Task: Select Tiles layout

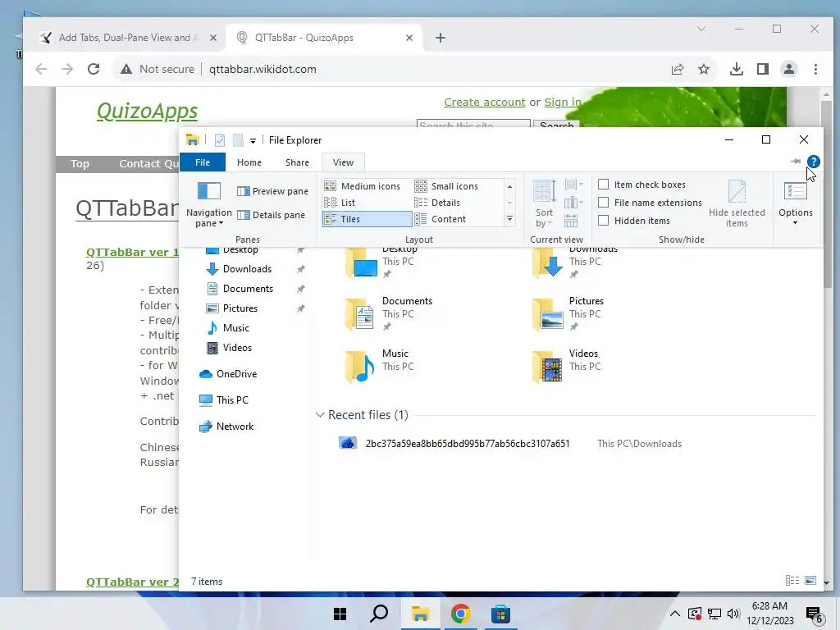Action: [x=367, y=219]
